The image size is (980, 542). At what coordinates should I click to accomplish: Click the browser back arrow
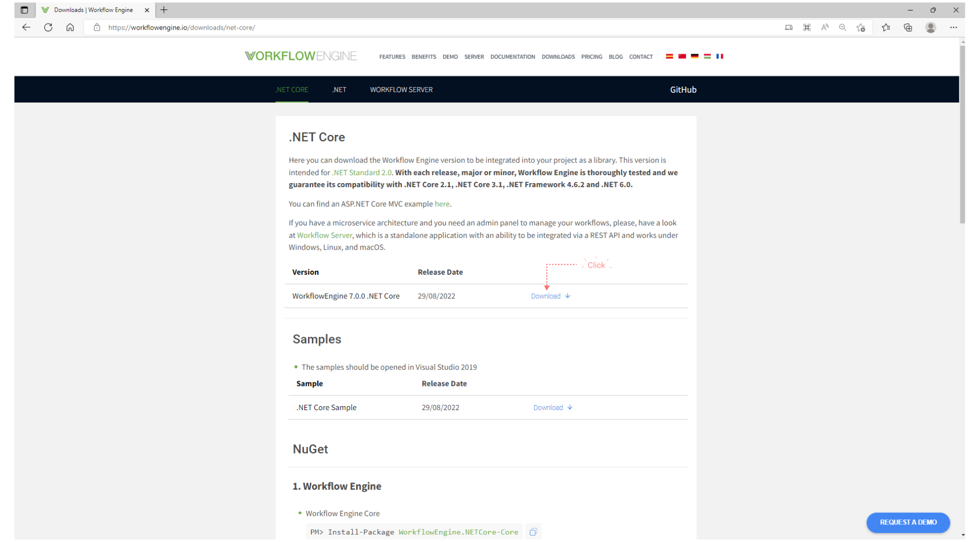26,28
